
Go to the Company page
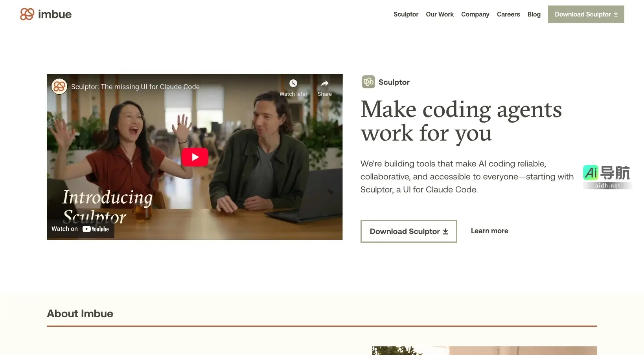(475, 14)
